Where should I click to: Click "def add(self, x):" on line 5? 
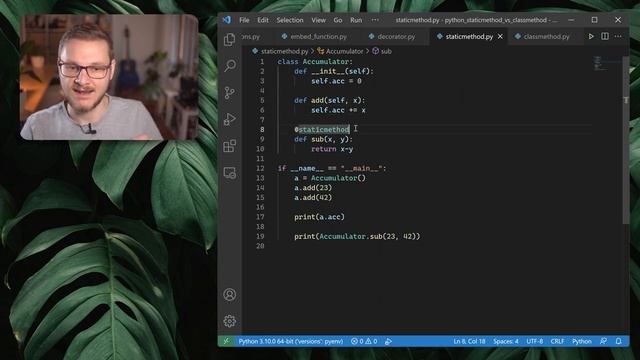pos(330,100)
